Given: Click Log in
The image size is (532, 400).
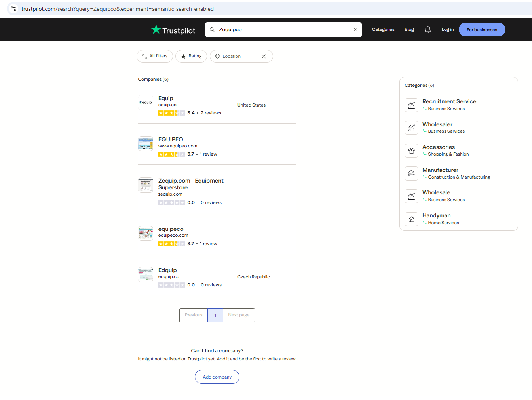Looking at the screenshot, I should [448, 30].
